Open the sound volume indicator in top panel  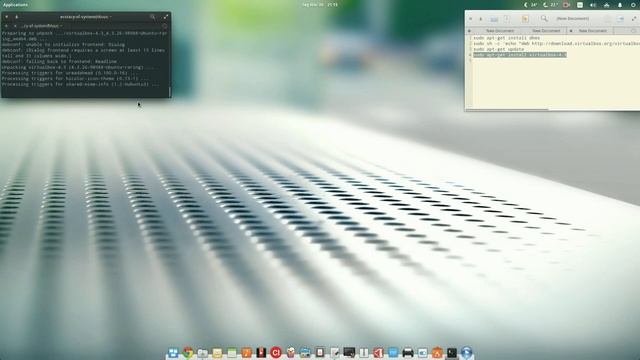(593, 5)
